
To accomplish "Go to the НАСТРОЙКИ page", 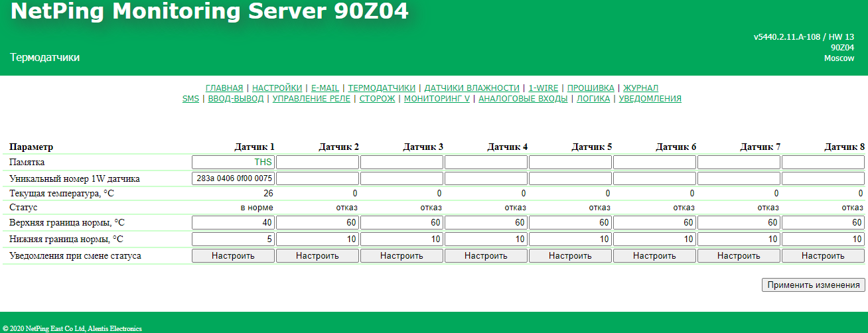I will tap(277, 88).
